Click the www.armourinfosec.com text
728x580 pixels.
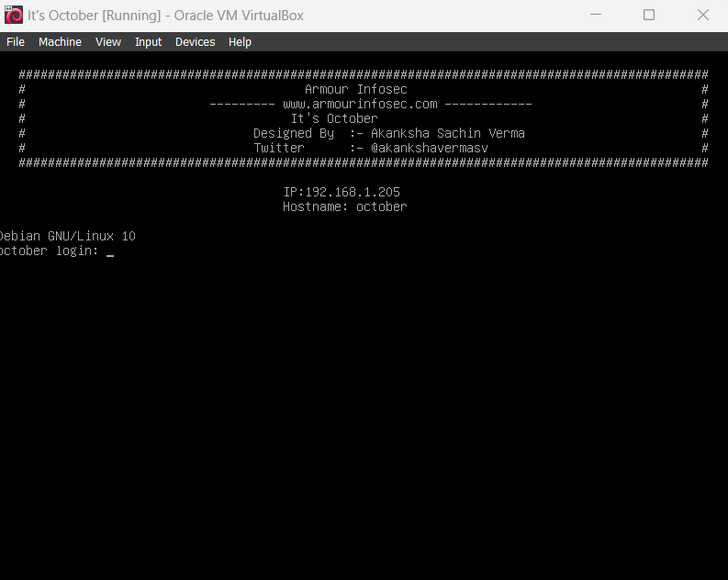tap(360, 104)
